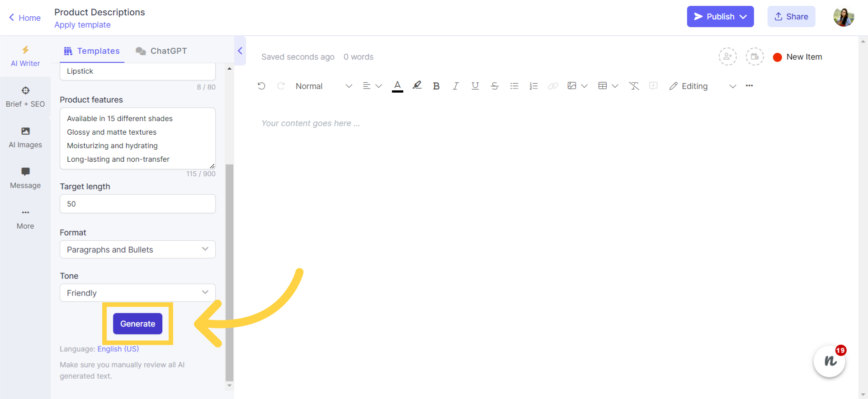Click the Product features text area
This screenshot has height=399, width=868.
pyautogui.click(x=137, y=138)
